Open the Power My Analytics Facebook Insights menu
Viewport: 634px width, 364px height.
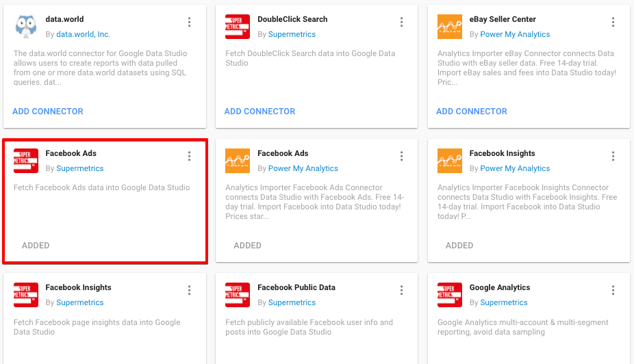[x=613, y=157]
